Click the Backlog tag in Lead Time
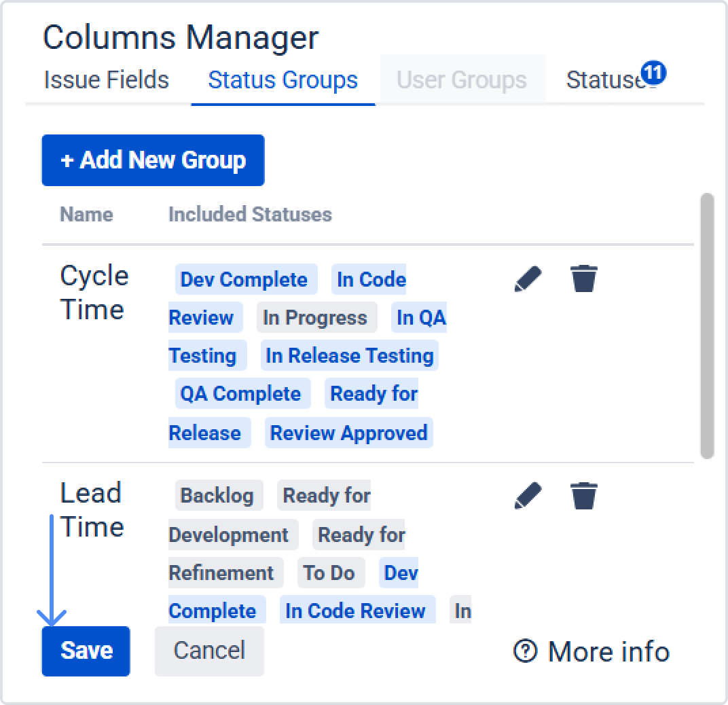Viewport: 728px width, 705px height. [217, 496]
